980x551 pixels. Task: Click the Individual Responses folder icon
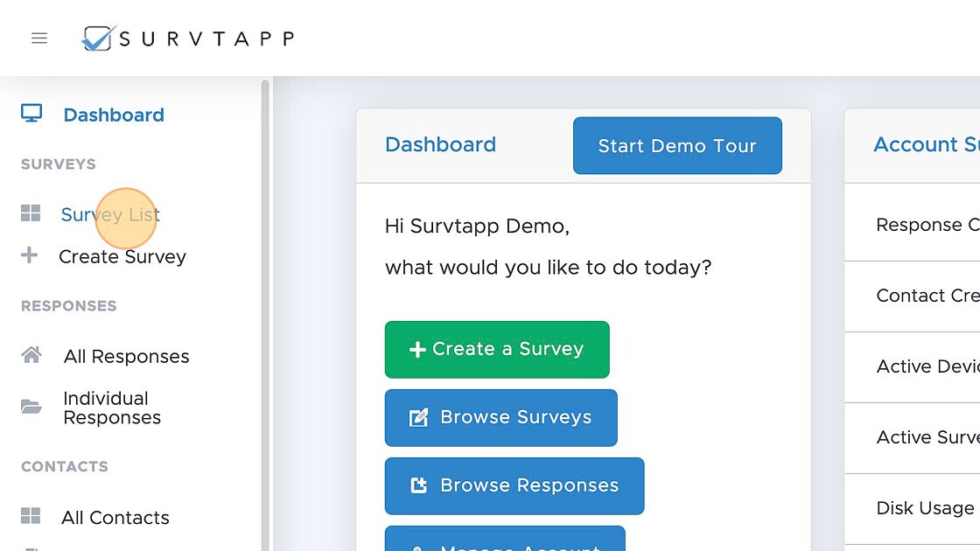31,407
